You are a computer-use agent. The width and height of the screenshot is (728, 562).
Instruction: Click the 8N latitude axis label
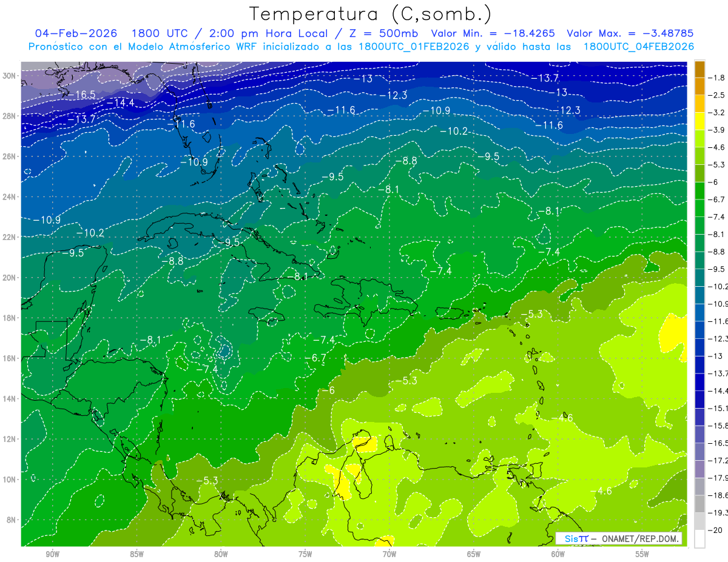12,520
